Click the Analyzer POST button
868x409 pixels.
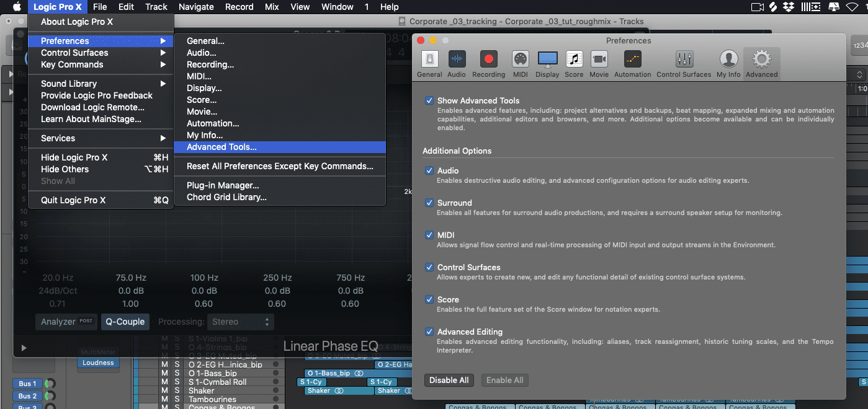pyautogui.click(x=66, y=322)
